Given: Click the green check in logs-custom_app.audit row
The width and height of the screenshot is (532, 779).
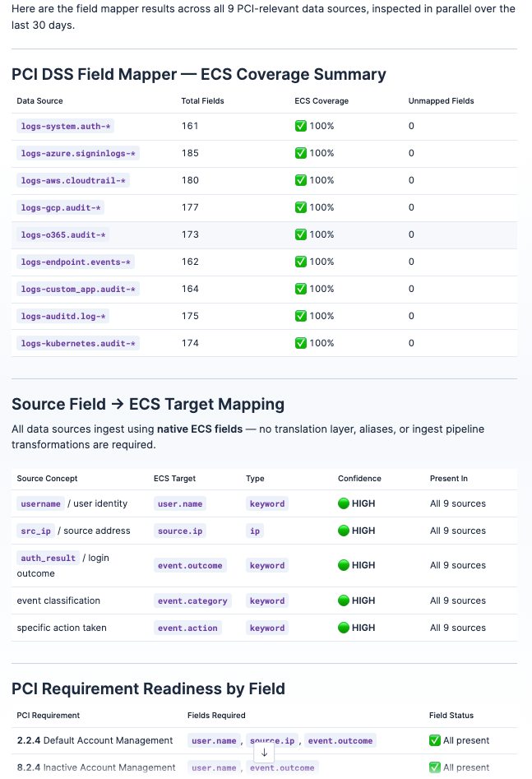Looking at the screenshot, I should coord(300,289).
